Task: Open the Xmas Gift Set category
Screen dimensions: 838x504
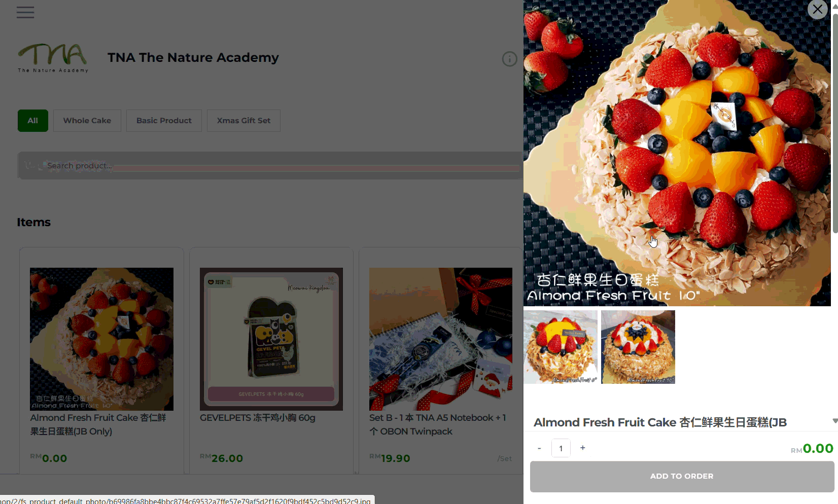Action: (243, 121)
